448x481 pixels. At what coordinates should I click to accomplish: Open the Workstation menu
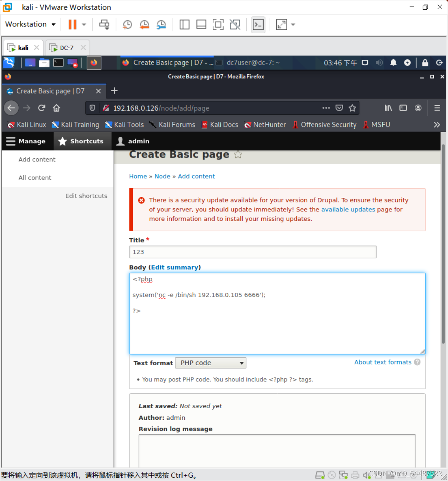point(30,24)
